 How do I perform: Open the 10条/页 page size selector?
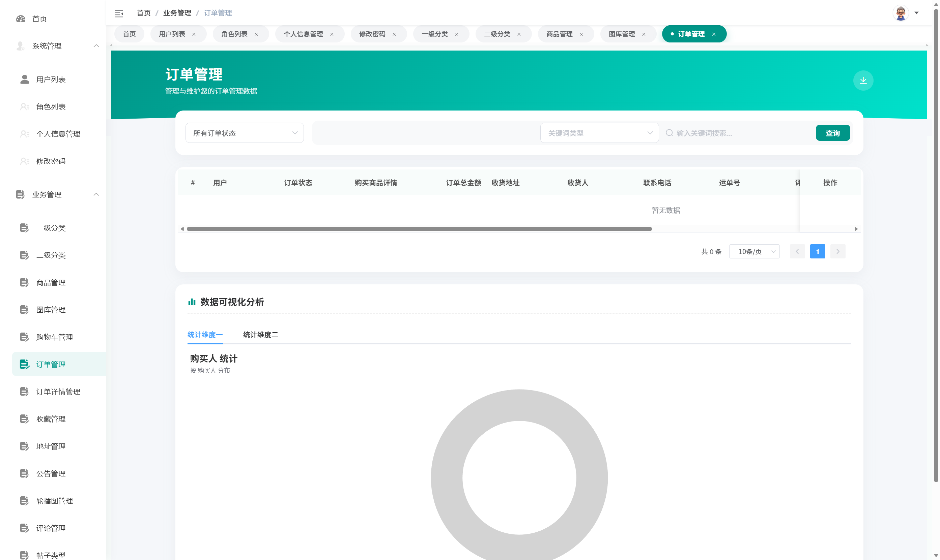[754, 251]
